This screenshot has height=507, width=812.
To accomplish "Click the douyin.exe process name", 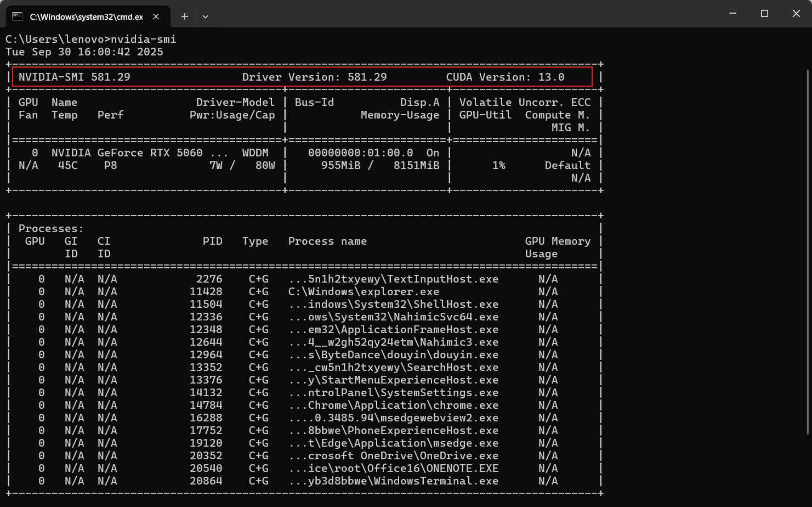I will pyautogui.click(x=393, y=354).
